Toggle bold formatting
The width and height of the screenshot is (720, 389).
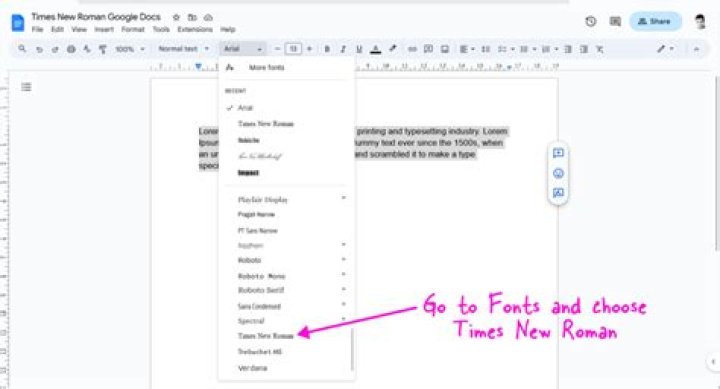[327, 49]
